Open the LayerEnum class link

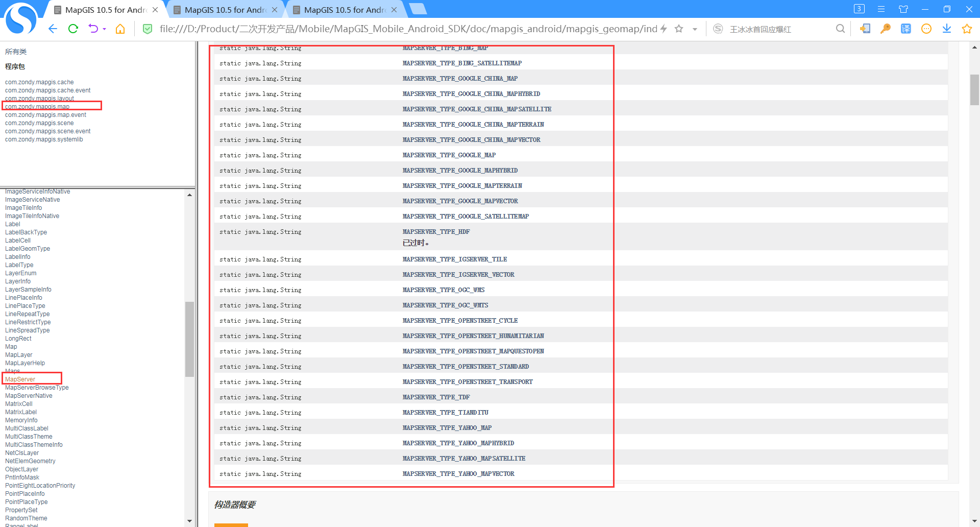point(21,273)
